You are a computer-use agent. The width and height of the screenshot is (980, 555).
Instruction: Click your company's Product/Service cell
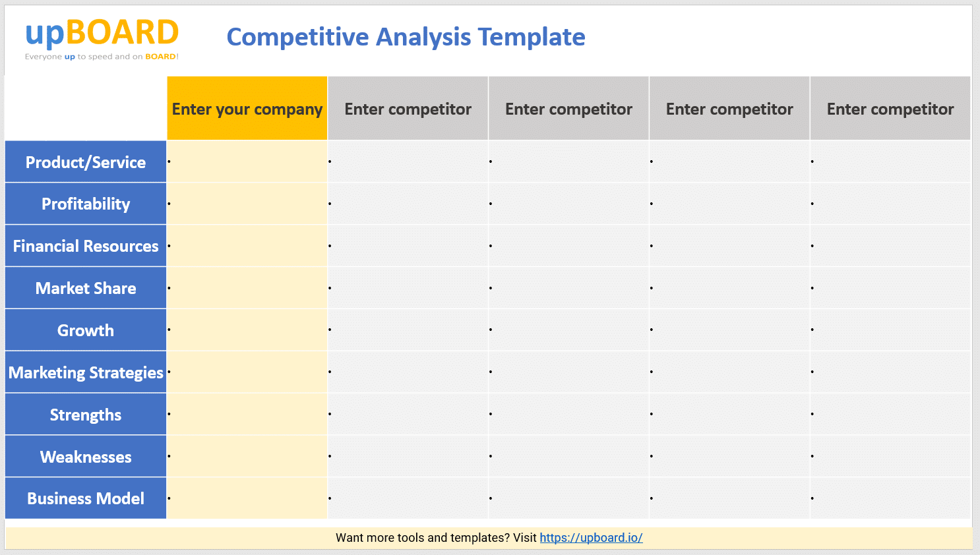tap(247, 162)
